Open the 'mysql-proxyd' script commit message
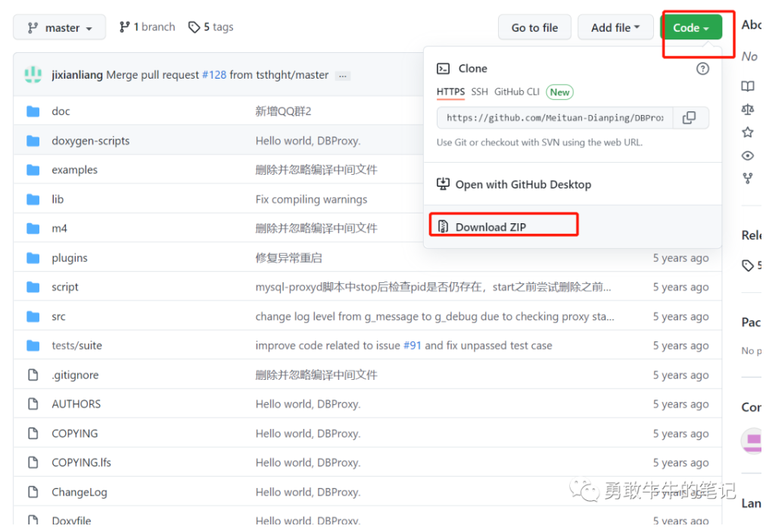Image resolution: width=766 pixels, height=532 pixels. pyautogui.click(x=433, y=287)
